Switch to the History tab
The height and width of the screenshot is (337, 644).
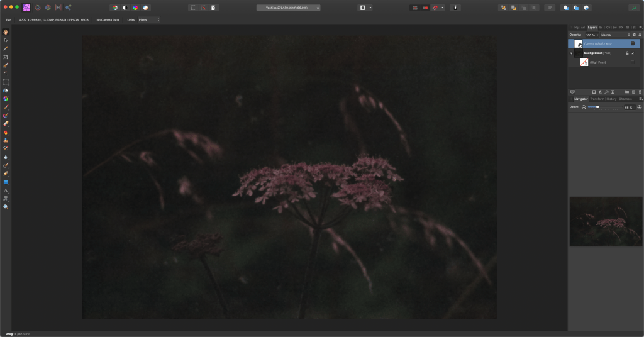[611, 99]
